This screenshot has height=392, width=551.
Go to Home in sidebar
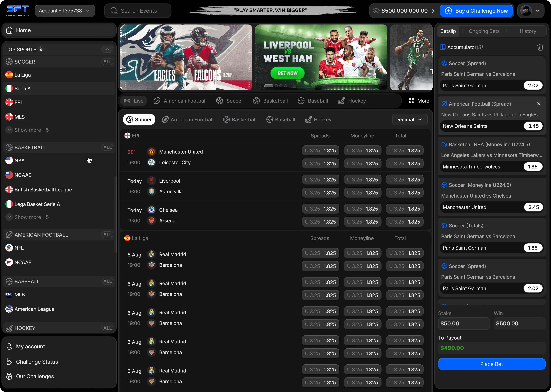tap(59, 30)
